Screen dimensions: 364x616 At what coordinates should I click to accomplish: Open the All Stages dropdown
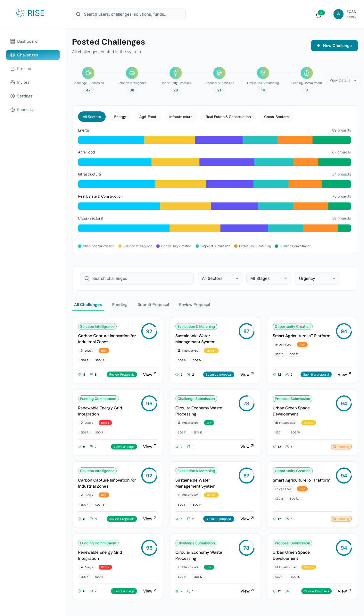point(269,278)
